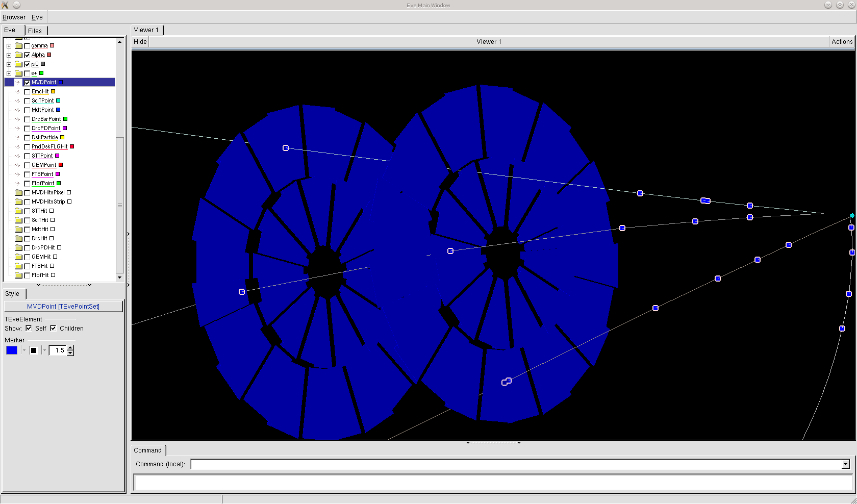Screen dimensions: 857x504
Task: Click the gamma folder icon in tree
Action: click(19, 46)
